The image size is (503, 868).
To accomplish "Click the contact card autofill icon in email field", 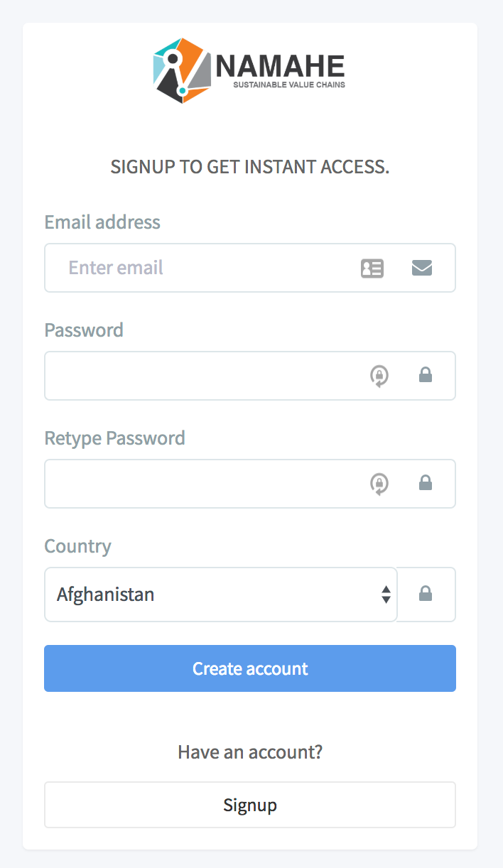I will tap(372, 268).
